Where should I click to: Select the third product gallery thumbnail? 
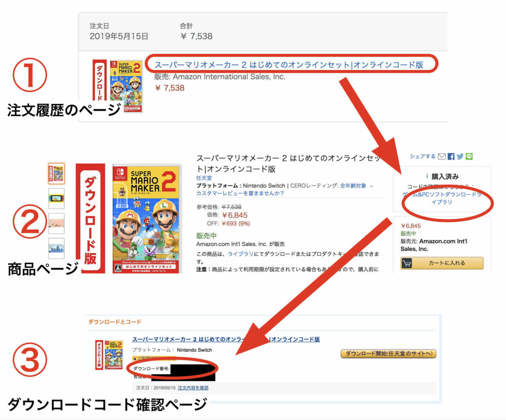57,223
